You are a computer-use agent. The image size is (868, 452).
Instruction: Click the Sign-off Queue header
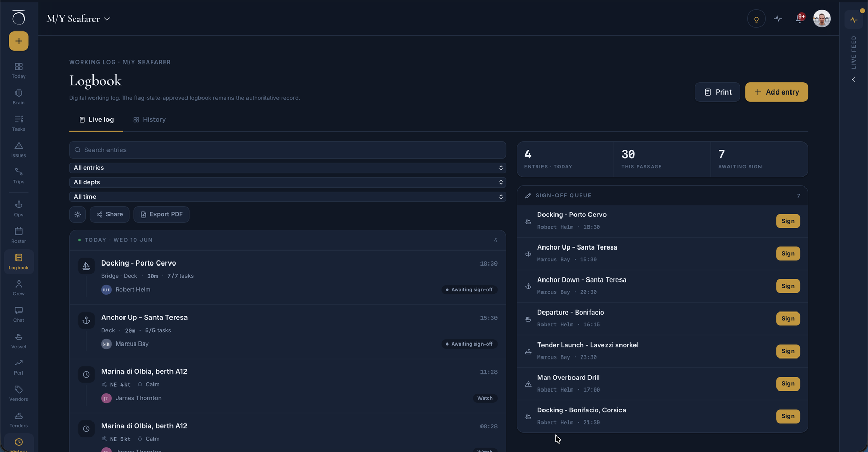pyautogui.click(x=662, y=196)
